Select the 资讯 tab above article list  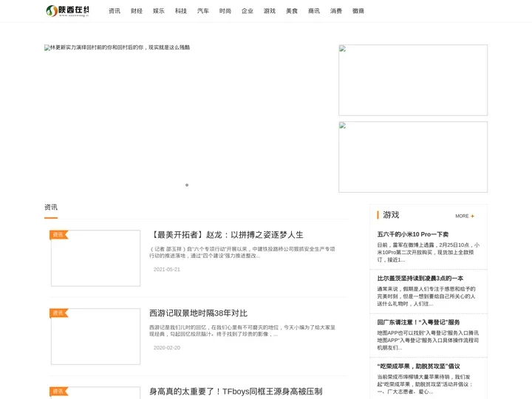coord(51,207)
